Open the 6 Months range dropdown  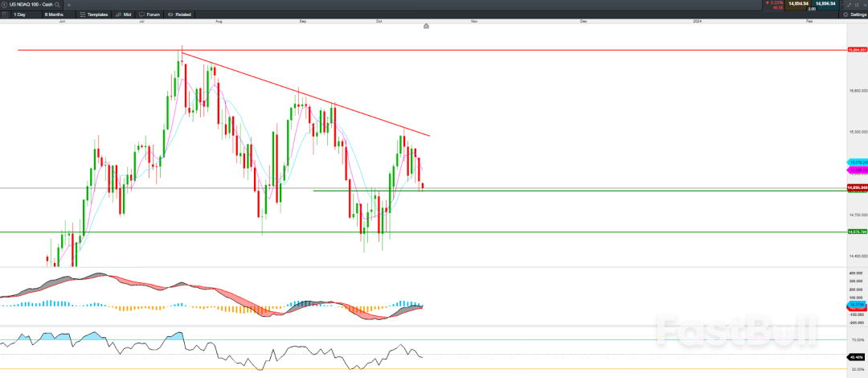[x=56, y=14]
